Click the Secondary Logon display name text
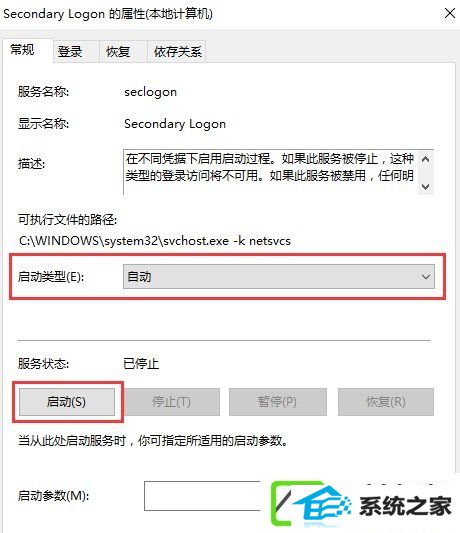 175,124
